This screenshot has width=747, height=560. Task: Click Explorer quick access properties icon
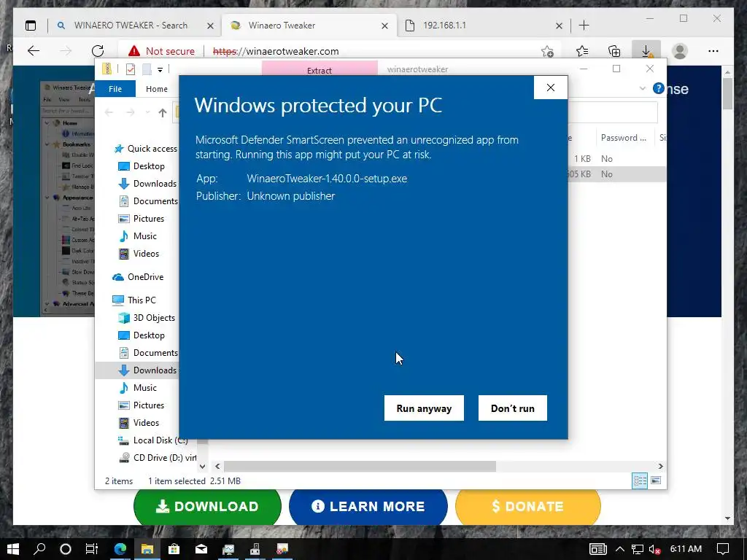point(131,69)
